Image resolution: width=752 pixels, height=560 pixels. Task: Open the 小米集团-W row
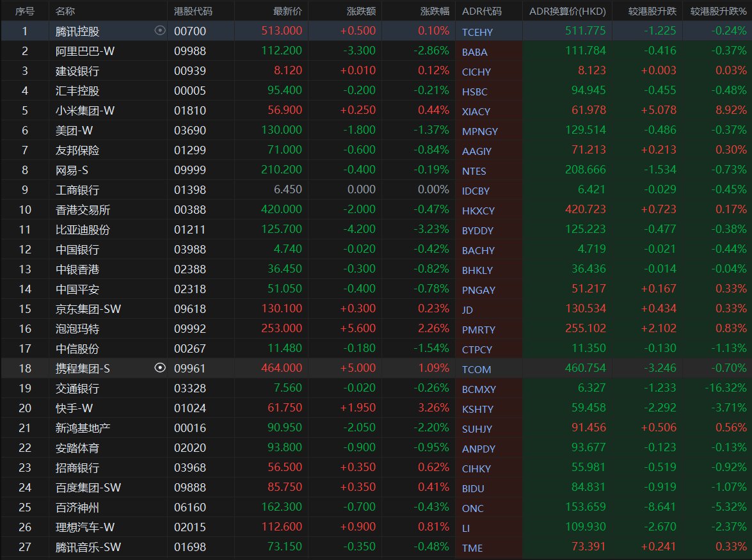[376, 110]
